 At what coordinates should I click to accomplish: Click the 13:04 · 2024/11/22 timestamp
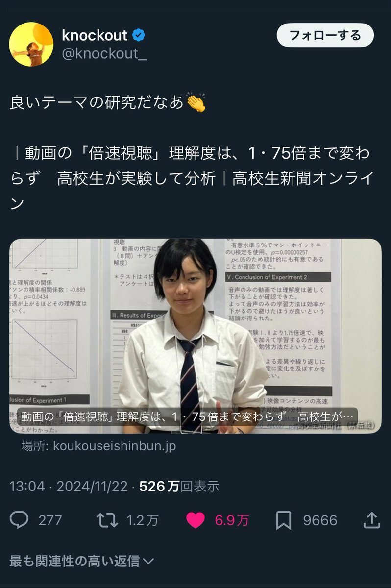pos(69,486)
